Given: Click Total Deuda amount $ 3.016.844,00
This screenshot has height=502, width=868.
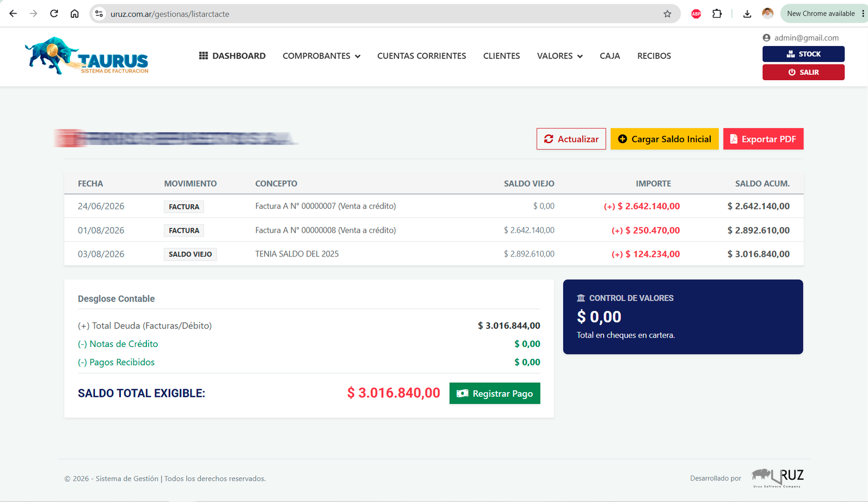Looking at the screenshot, I should point(509,326).
